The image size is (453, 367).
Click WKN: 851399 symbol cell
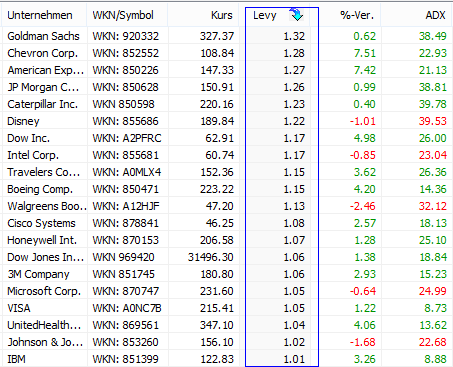point(125,359)
